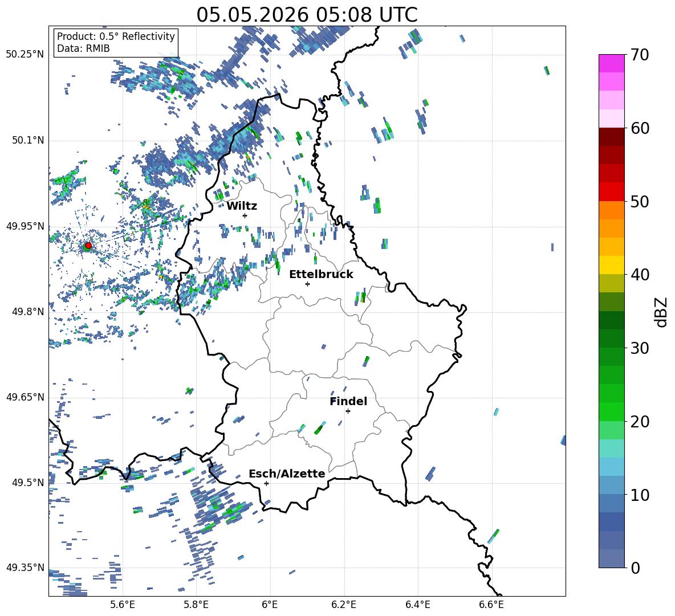Click the Esch/Alzette station cross marker
The image size is (675, 616).
point(266,483)
